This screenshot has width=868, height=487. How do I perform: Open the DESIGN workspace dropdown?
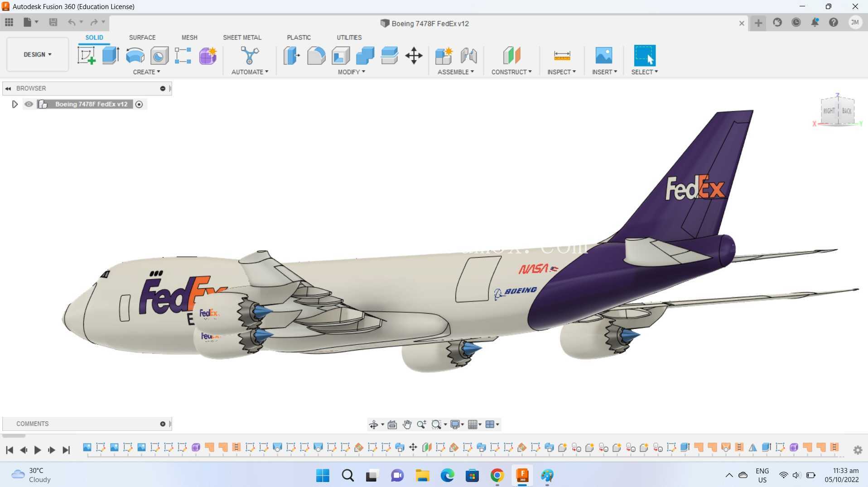[38, 54]
